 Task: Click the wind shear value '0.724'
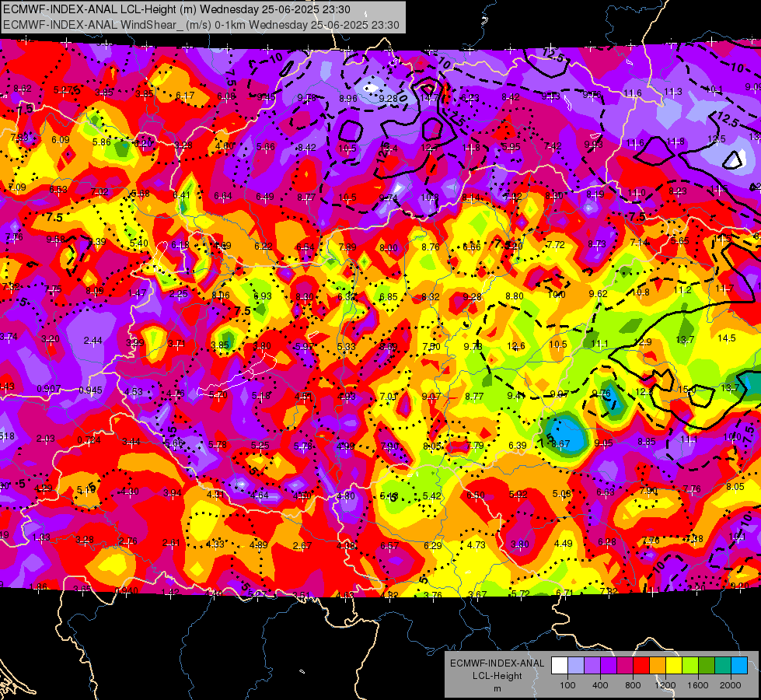pyautogui.click(x=89, y=440)
